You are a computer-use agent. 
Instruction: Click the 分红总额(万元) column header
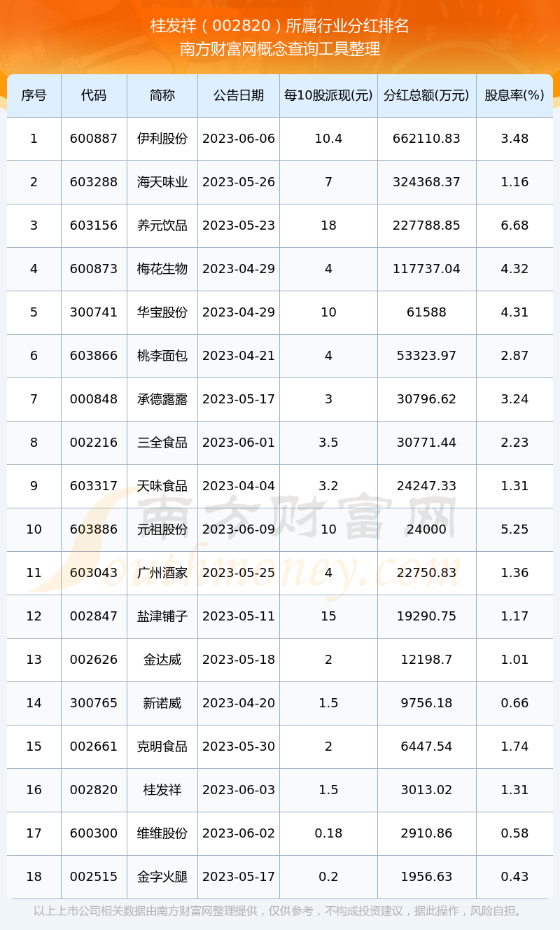[426, 95]
